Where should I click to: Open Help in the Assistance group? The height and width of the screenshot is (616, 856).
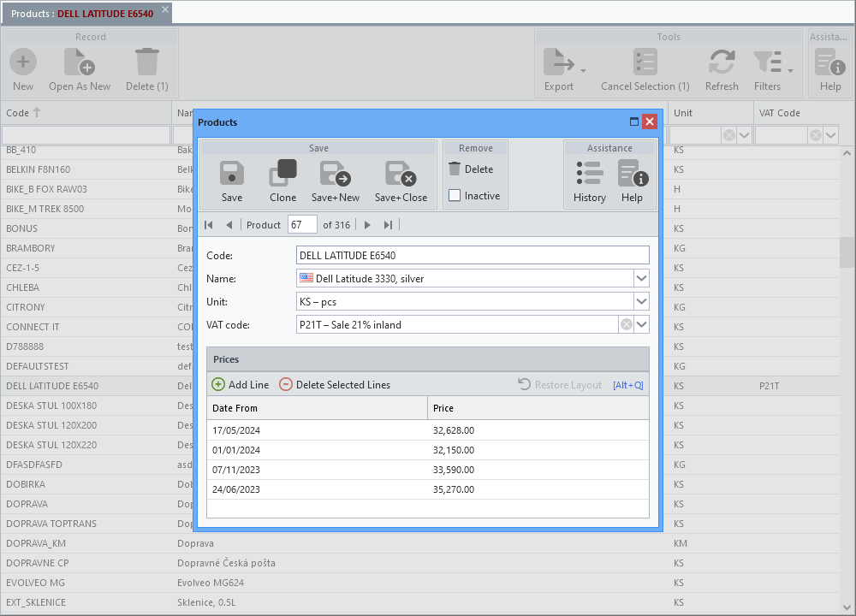[633, 173]
